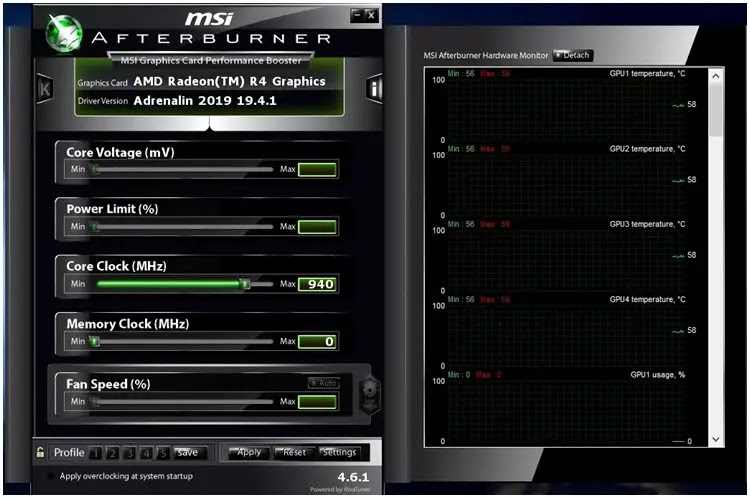Toggle fan speed Auto mode

[324, 383]
